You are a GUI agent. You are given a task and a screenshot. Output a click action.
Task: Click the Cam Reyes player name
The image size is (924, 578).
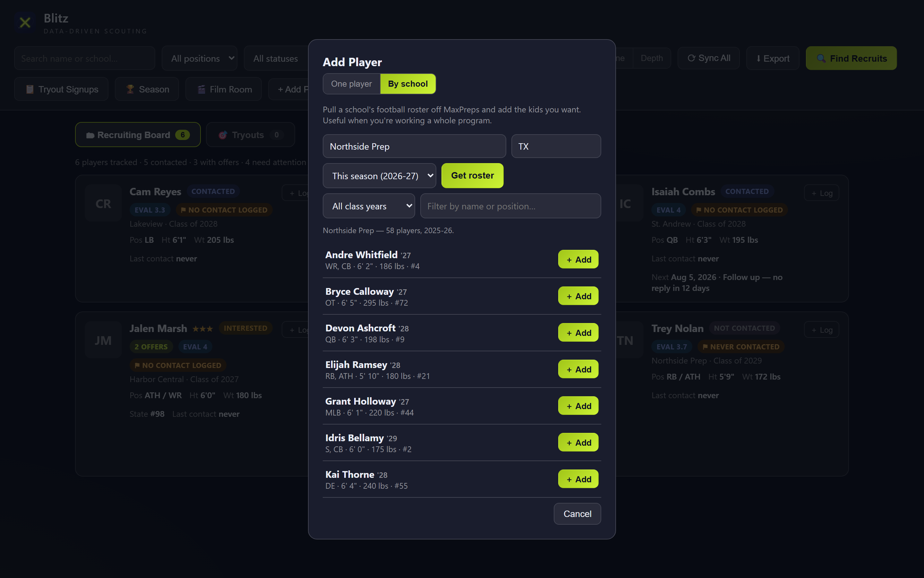tap(155, 191)
